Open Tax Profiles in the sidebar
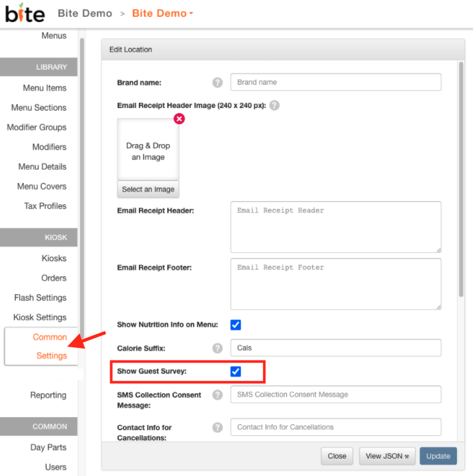This screenshot has height=476, width=473. tap(45, 206)
